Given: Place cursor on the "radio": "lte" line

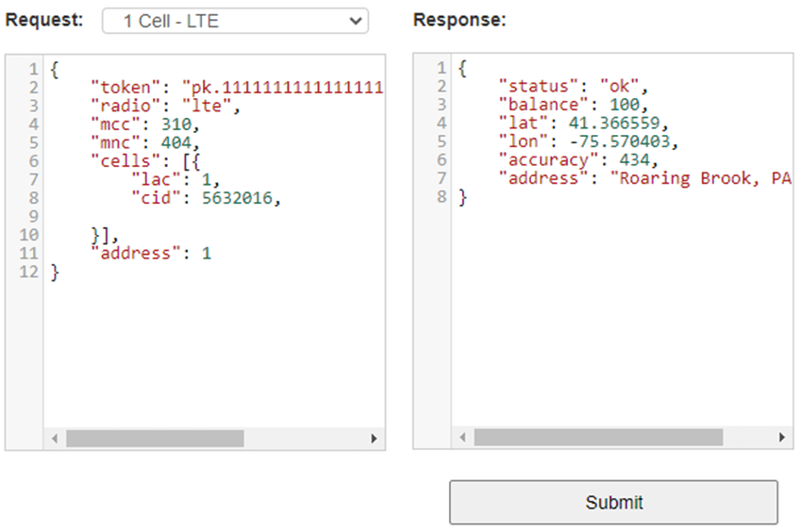Looking at the screenshot, I should [165, 106].
